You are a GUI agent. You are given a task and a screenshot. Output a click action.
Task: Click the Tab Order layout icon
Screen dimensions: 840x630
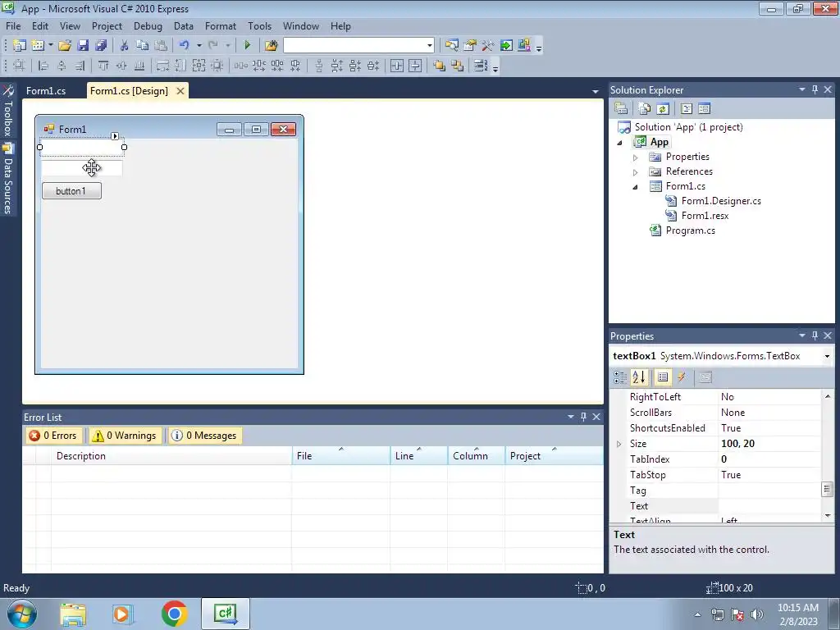click(481, 66)
